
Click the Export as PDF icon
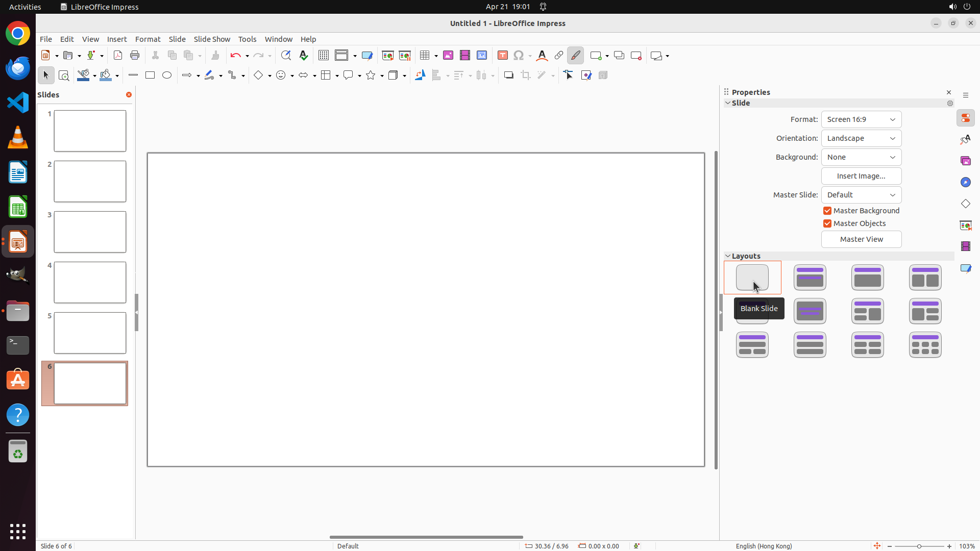pyautogui.click(x=118, y=56)
